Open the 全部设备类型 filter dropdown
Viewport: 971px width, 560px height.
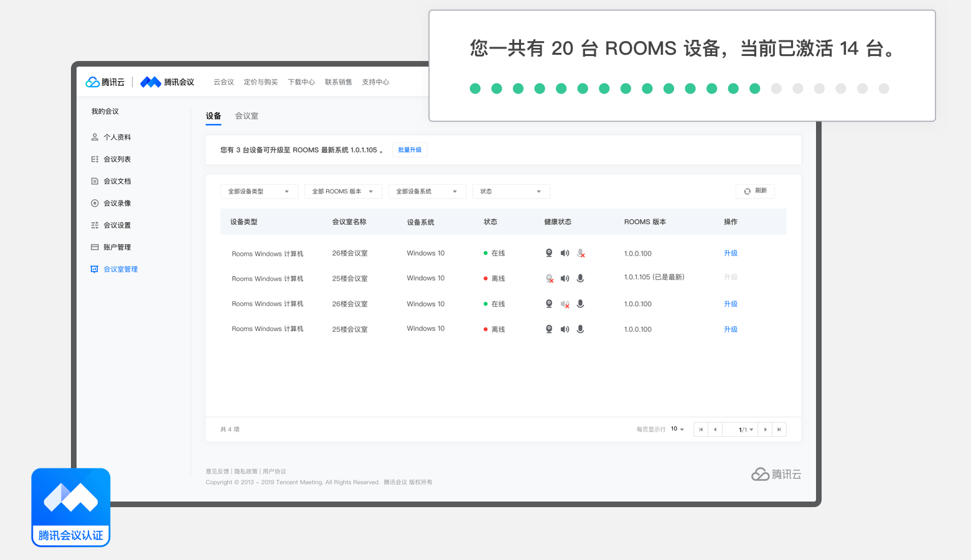click(259, 192)
